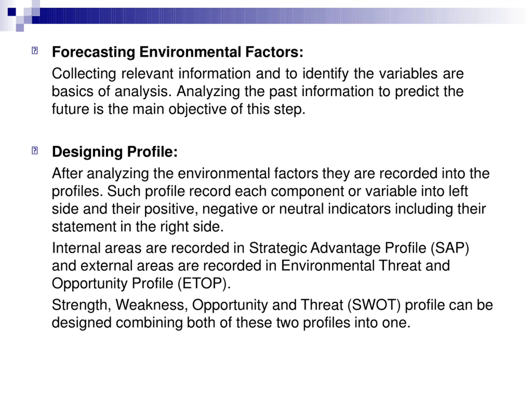Click the light purple square below the header bar
This screenshot has width=532, height=399.
pyautogui.click(x=20, y=28)
